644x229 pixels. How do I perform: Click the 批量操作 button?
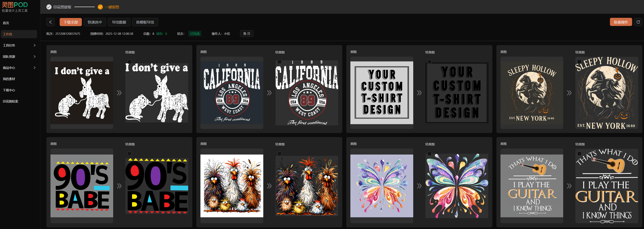point(621,22)
